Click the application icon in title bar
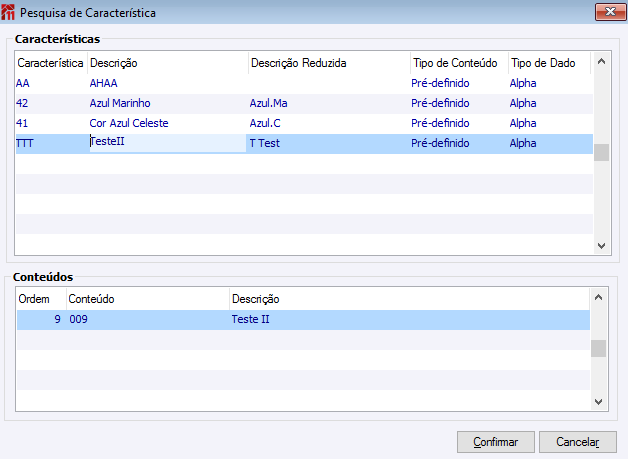Viewport: 628px width, 459px height. 10,13
